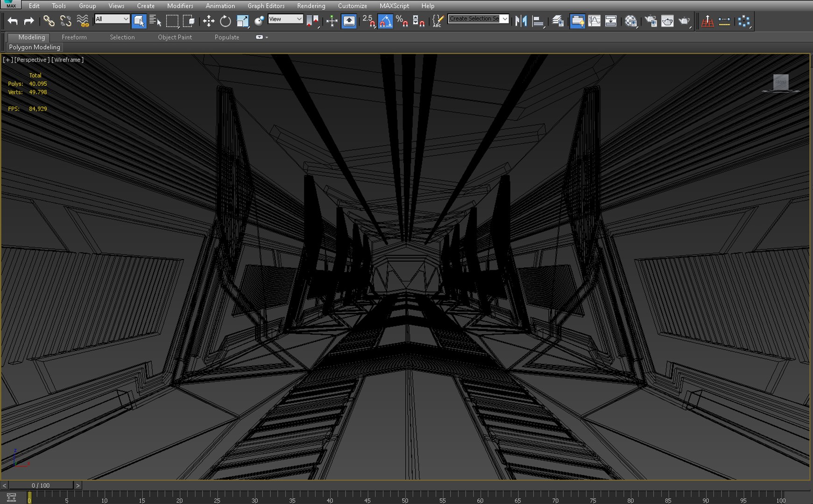Select the Select and Link tool
The image size is (813, 504).
pos(49,21)
